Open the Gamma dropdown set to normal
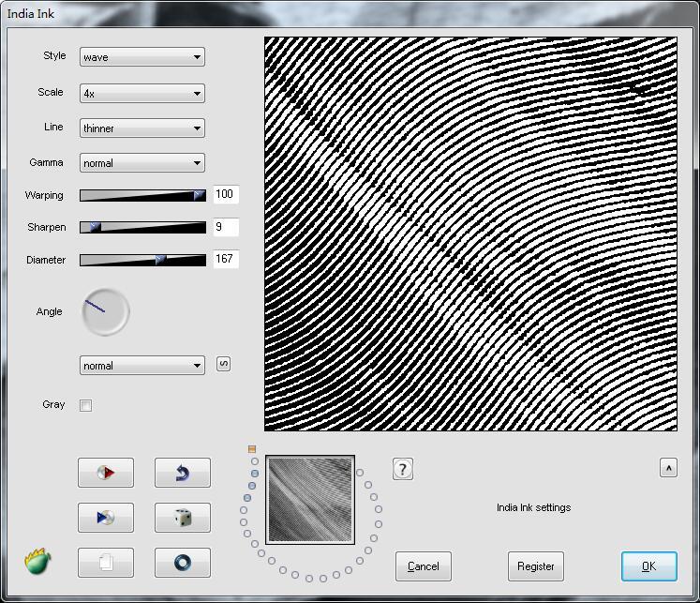Viewport: 700px width, 603px height. pyautogui.click(x=142, y=163)
